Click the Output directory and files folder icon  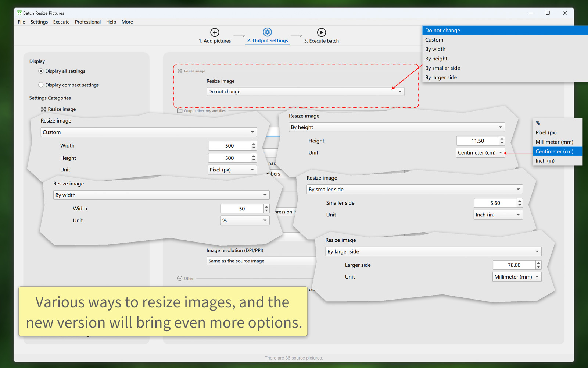(x=180, y=110)
